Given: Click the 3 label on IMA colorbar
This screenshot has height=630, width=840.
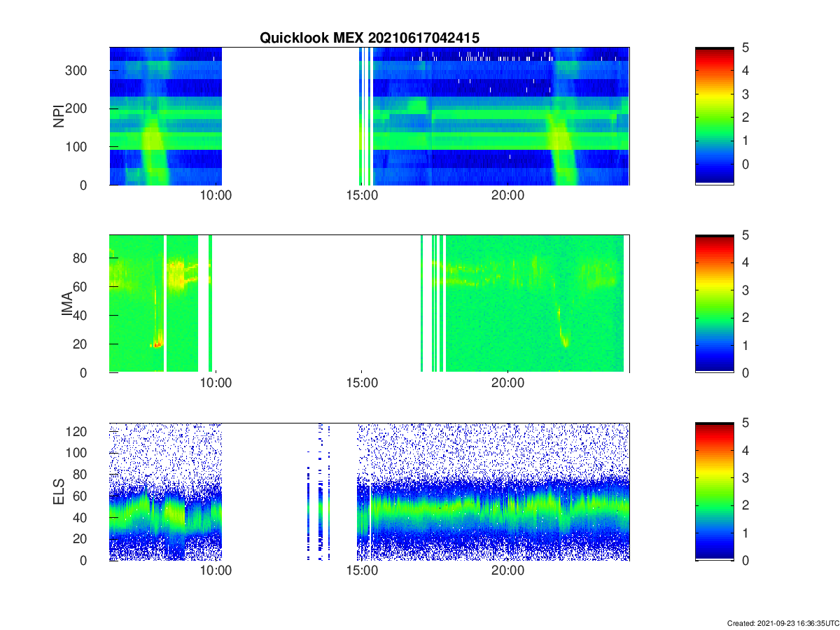Looking at the screenshot, I should coord(746,290).
